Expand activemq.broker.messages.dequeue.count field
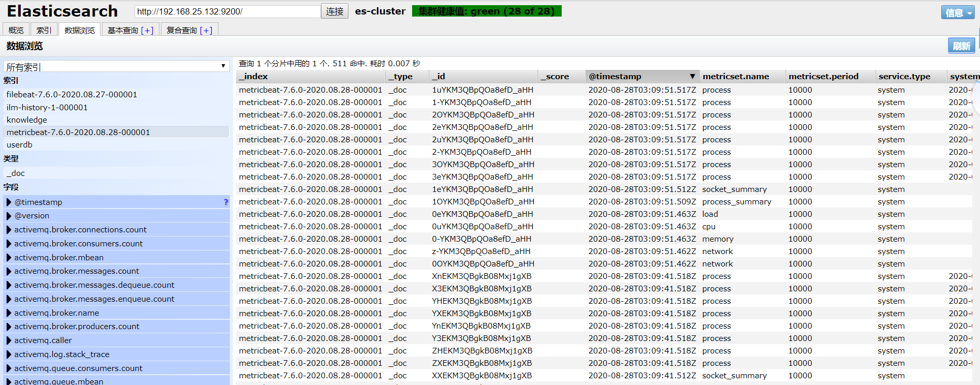 (x=9, y=285)
